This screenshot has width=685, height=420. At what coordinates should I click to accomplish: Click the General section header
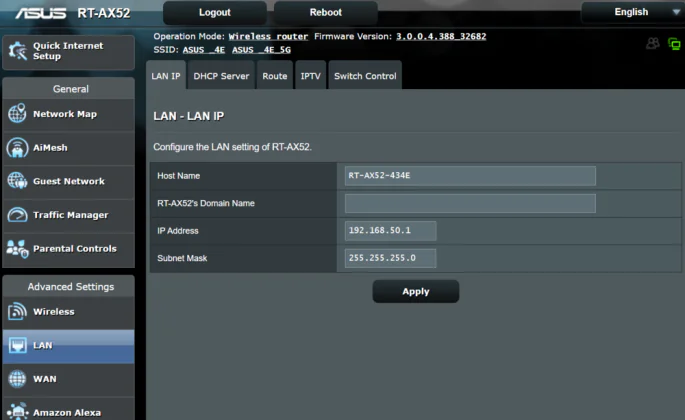tap(71, 89)
